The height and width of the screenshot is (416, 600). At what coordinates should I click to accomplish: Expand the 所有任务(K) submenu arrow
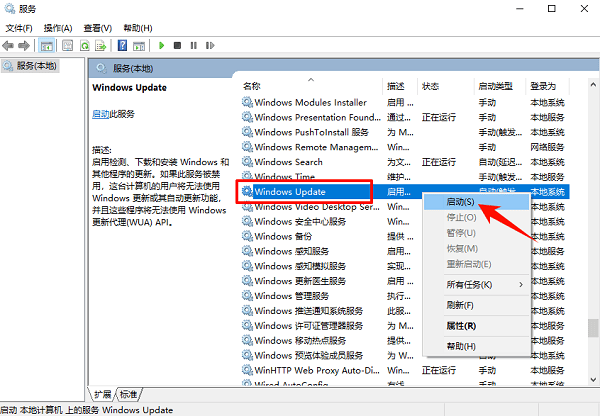[x=520, y=285]
